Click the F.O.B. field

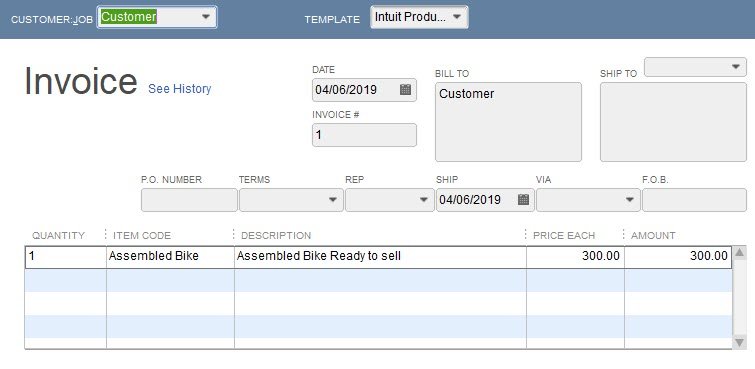694,199
